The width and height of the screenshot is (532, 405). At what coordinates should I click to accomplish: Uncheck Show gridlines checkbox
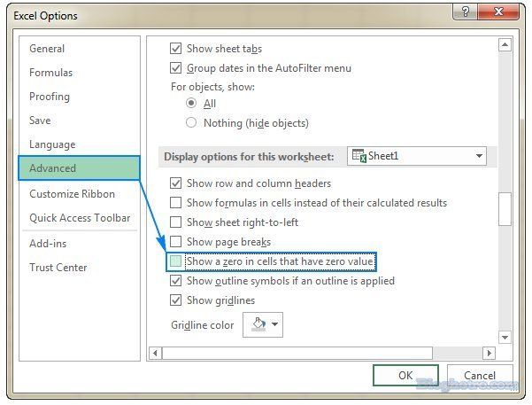coord(175,300)
